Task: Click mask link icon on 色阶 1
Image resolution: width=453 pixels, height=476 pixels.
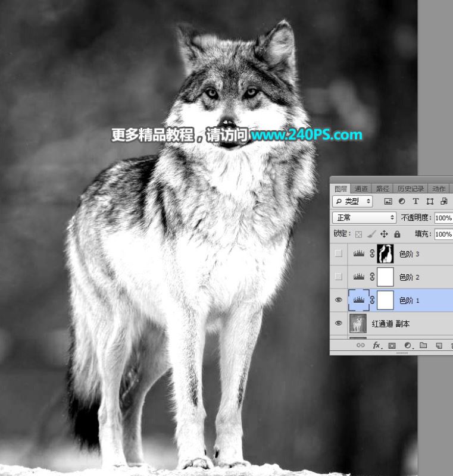Action: click(x=372, y=300)
